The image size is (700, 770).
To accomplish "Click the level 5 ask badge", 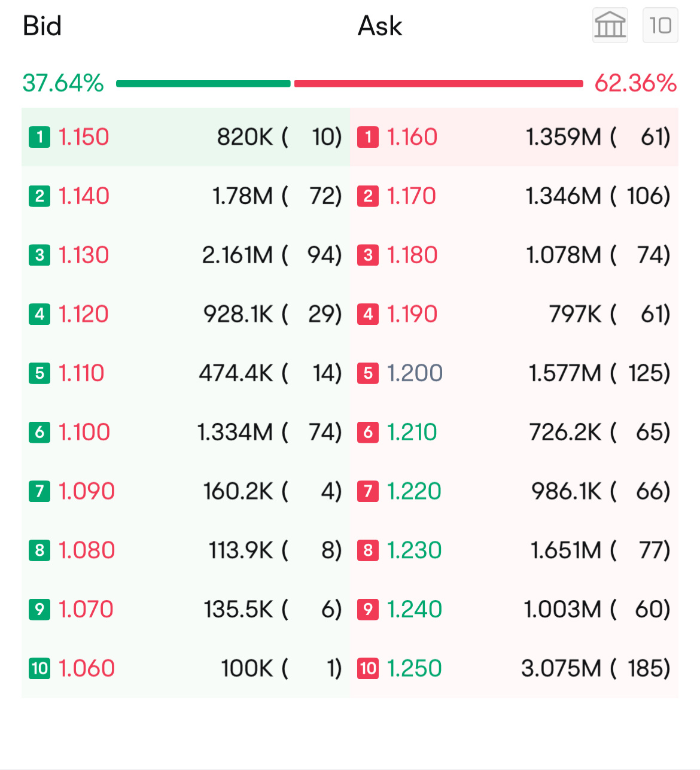I will [x=367, y=373].
